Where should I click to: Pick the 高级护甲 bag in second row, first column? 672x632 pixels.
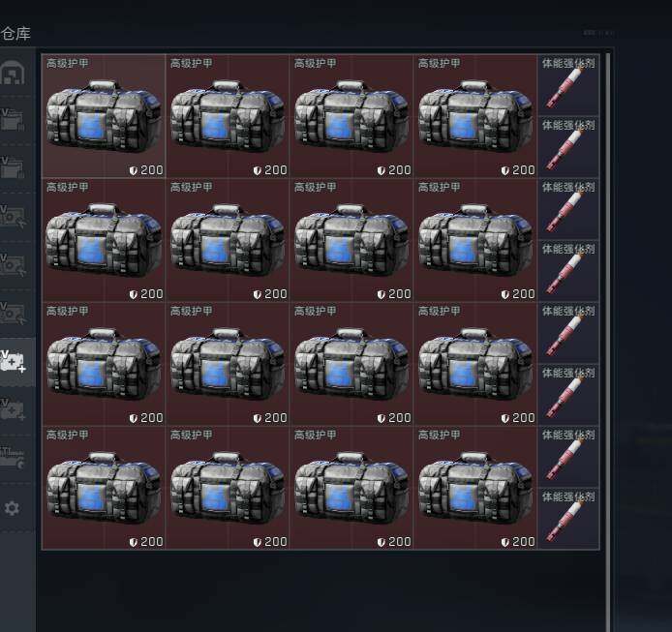104,240
